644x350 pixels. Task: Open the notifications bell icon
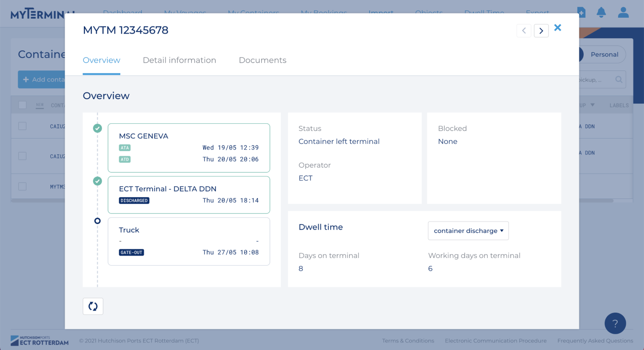pyautogui.click(x=601, y=12)
